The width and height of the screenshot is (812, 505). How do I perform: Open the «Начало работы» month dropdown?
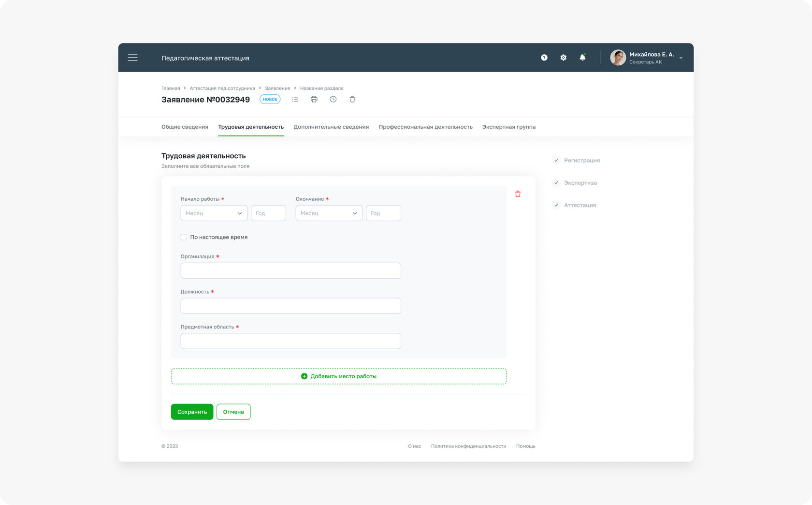point(214,213)
